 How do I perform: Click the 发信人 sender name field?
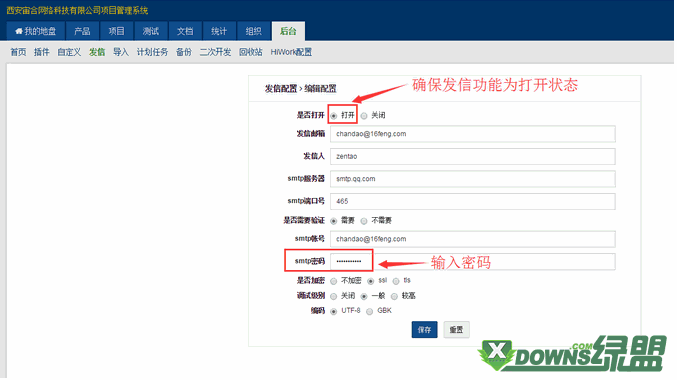coord(473,156)
